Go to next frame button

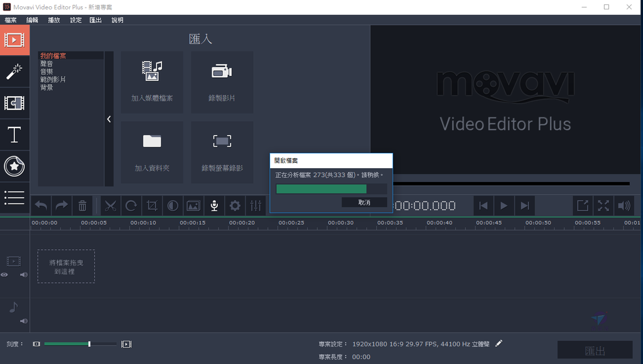pyautogui.click(x=525, y=206)
